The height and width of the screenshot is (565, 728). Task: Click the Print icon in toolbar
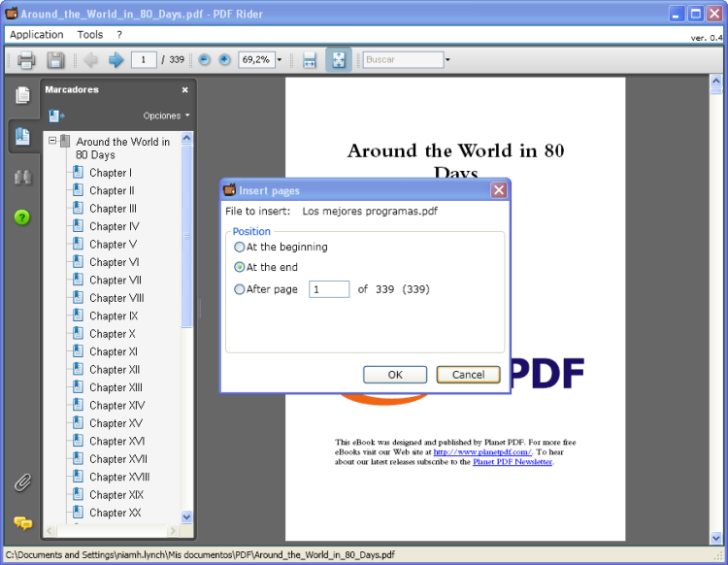pos(26,60)
